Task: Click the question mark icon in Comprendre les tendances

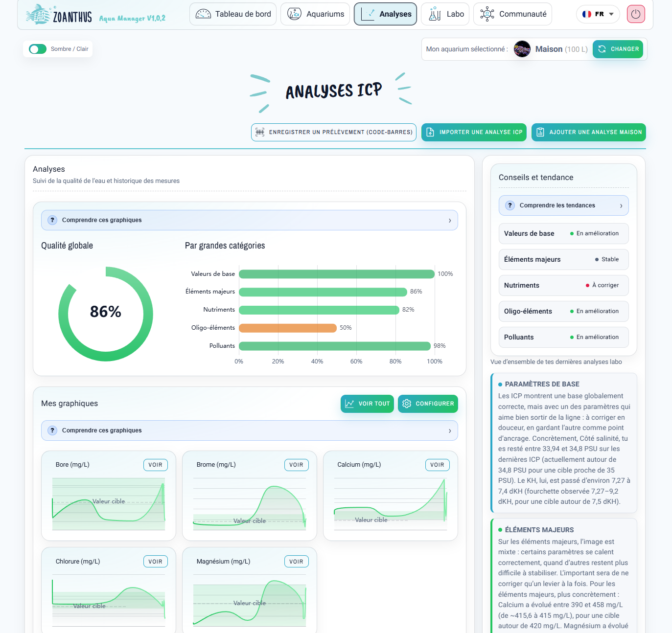Action: (510, 205)
